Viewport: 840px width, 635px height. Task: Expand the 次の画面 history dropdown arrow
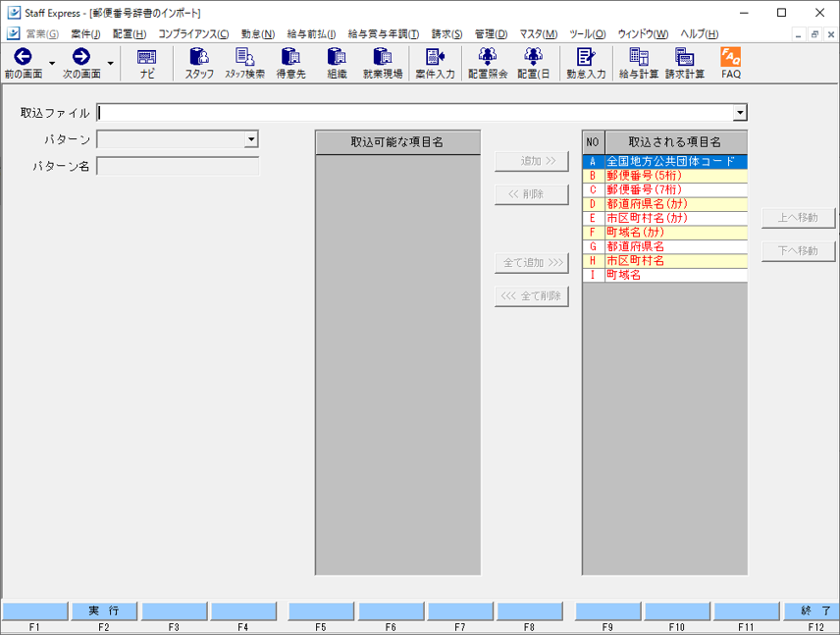click(110, 63)
